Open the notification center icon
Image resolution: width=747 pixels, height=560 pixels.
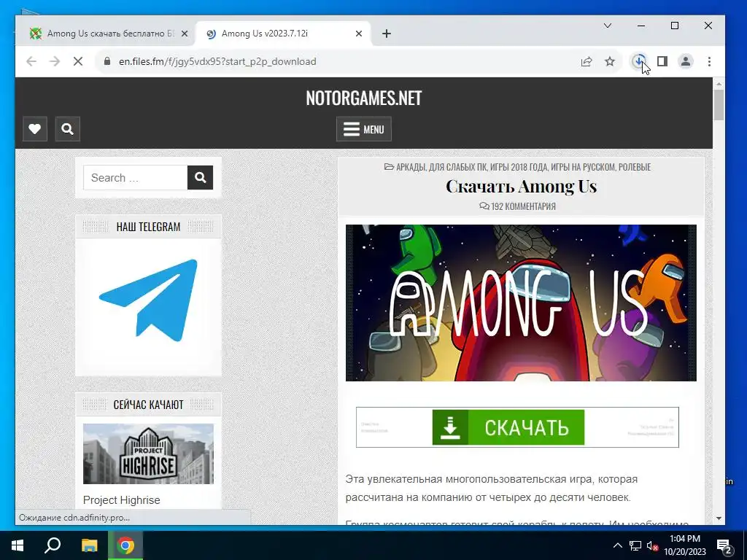pos(724,546)
